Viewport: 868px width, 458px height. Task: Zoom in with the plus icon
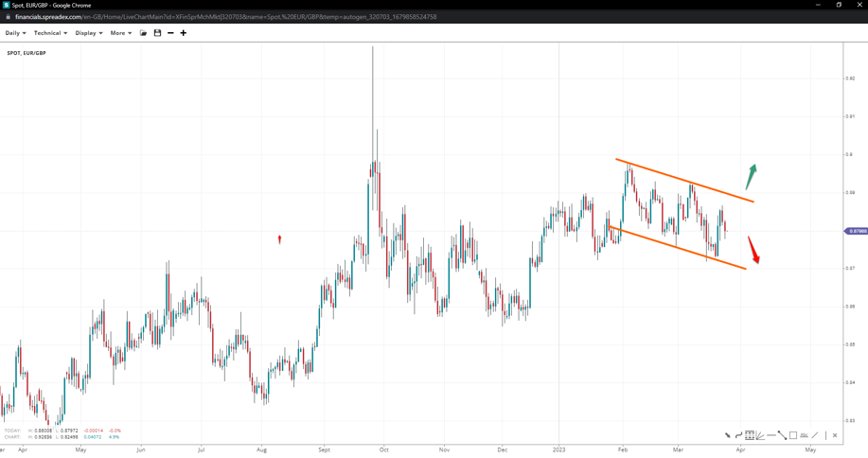[184, 33]
